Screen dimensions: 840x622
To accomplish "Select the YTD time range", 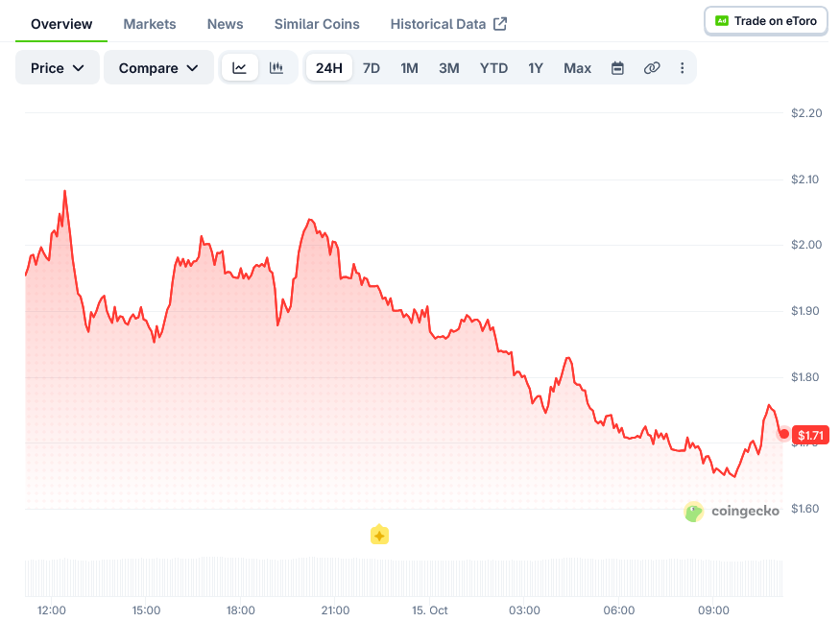I will (493, 68).
